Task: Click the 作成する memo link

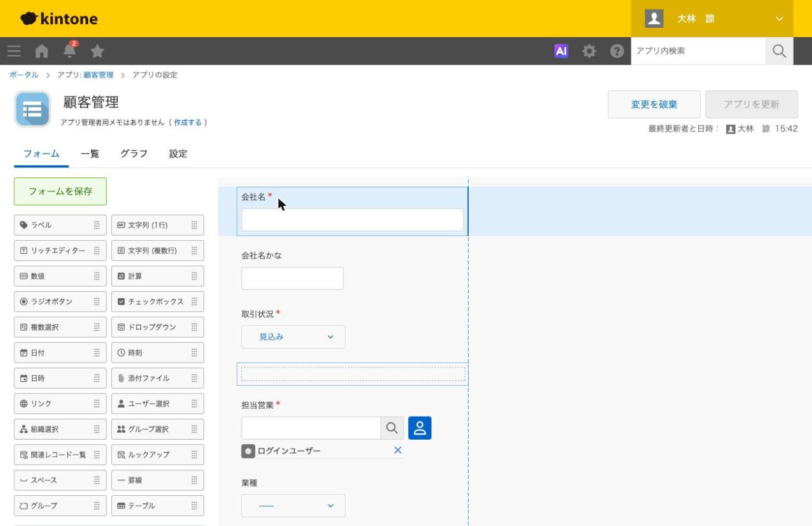Action: click(x=188, y=122)
